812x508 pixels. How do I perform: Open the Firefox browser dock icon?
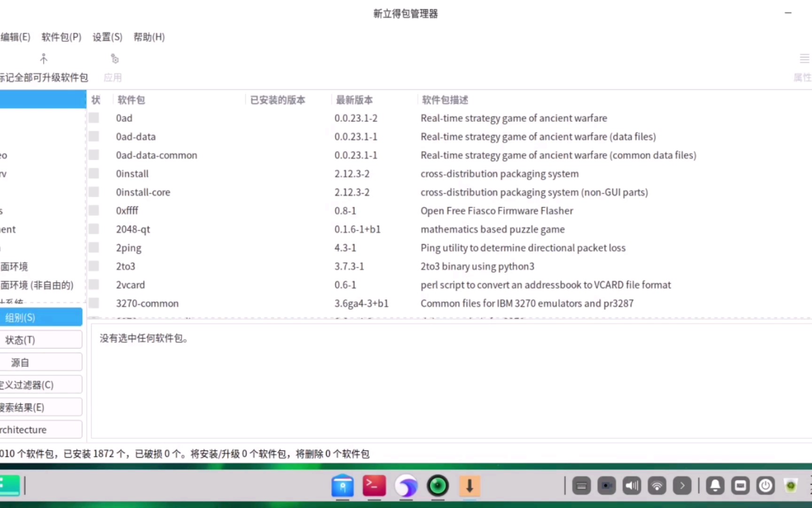[x=406, y=485]
